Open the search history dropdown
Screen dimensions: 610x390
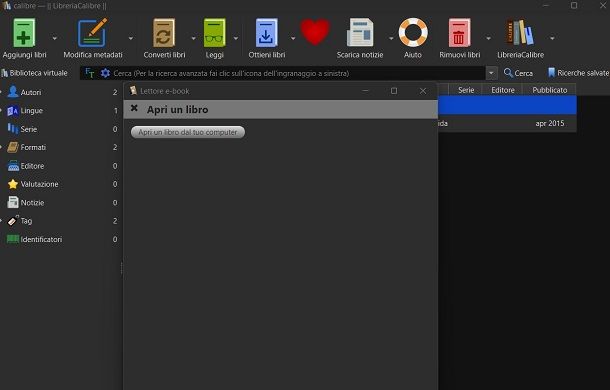pos(491,73)
